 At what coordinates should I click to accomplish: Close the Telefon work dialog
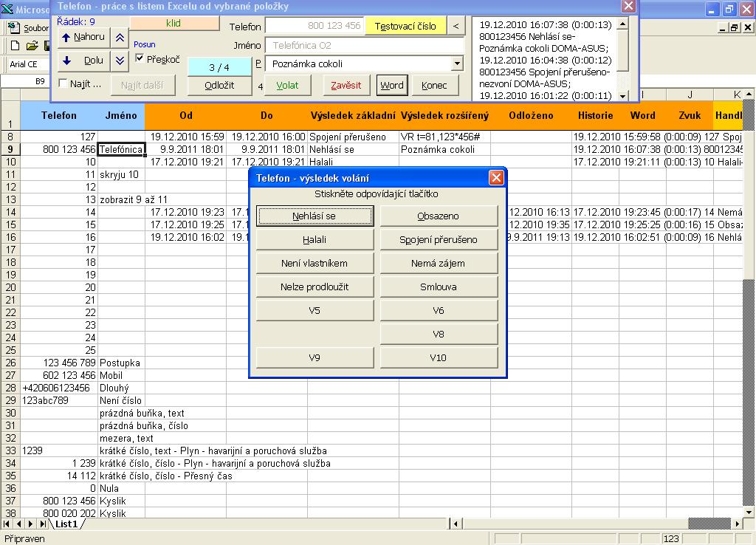tap(628, 6)
